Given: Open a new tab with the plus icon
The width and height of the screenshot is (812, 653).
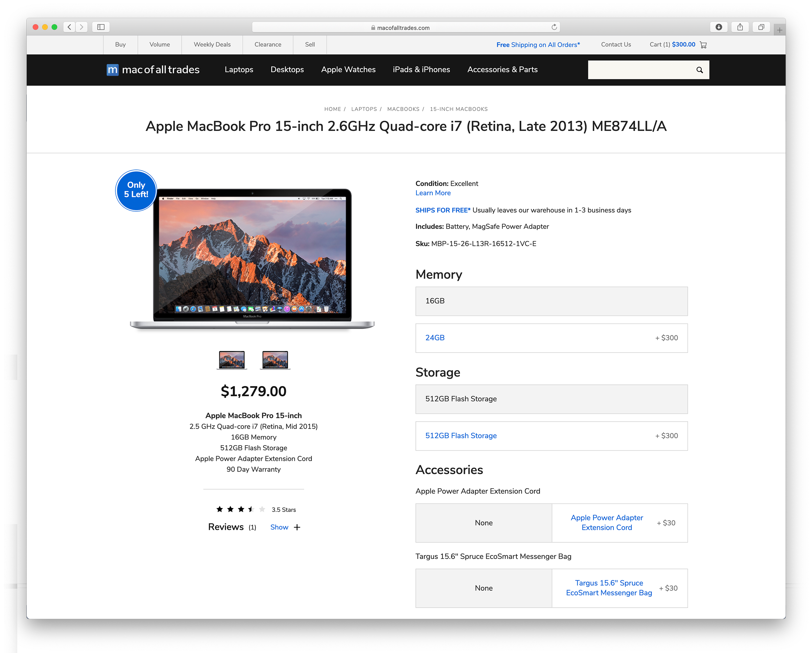Looking at the screenshot, I should [x=779, y=30].
